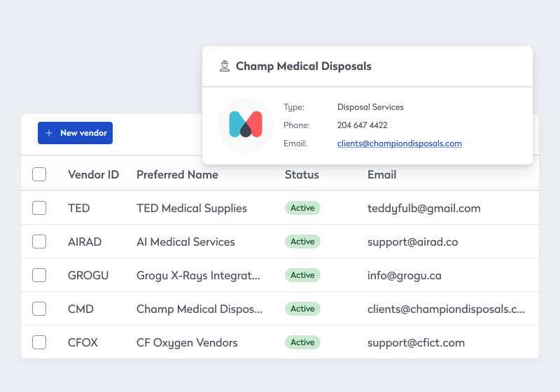
Task: Click the vendor icon beside Champ Medical Disposals title
Action: (224, 66)
